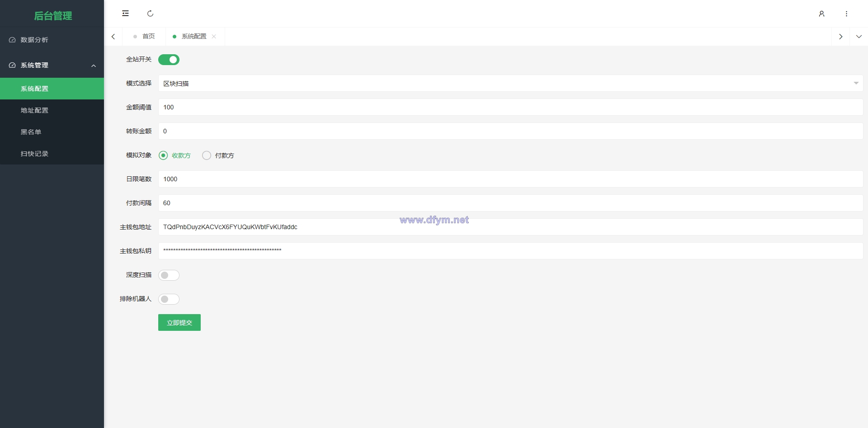Enable the 排除机器人 switch
Image resolution: width=868 pixels, height=428 pixels.
[169, 299]
